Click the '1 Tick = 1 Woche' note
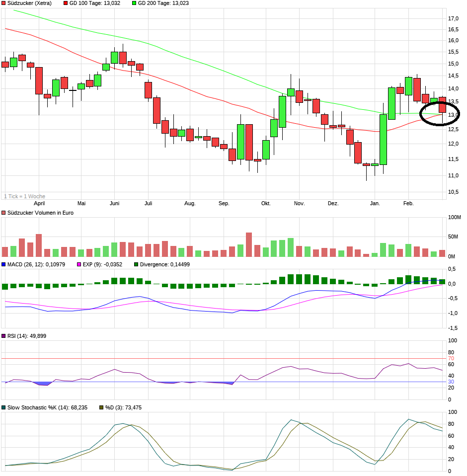The width and height of the screenshot is (467, 476). pyautogui.click(x=24, y=196)
